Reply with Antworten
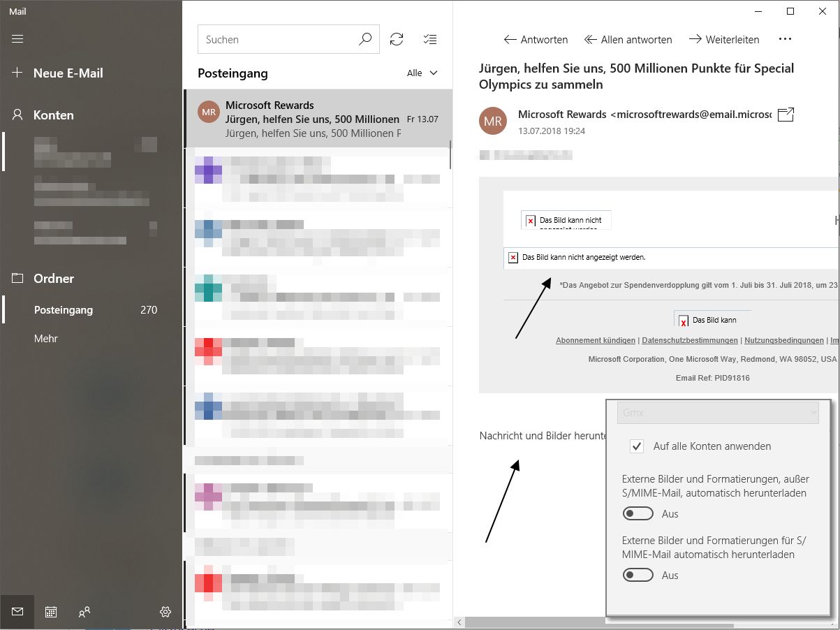This screenshot has height=630, width=840. (x=536, y=40)
